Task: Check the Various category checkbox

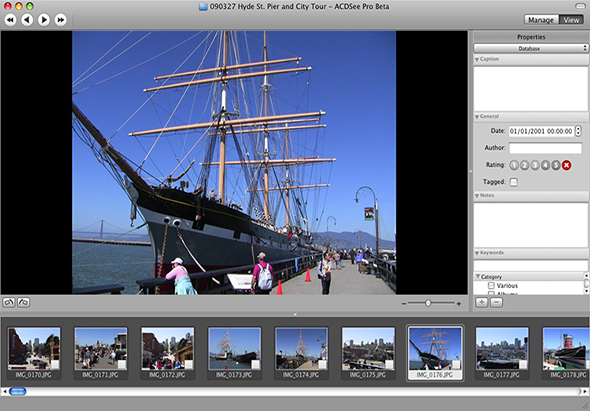Action: [x=491, y=285]
